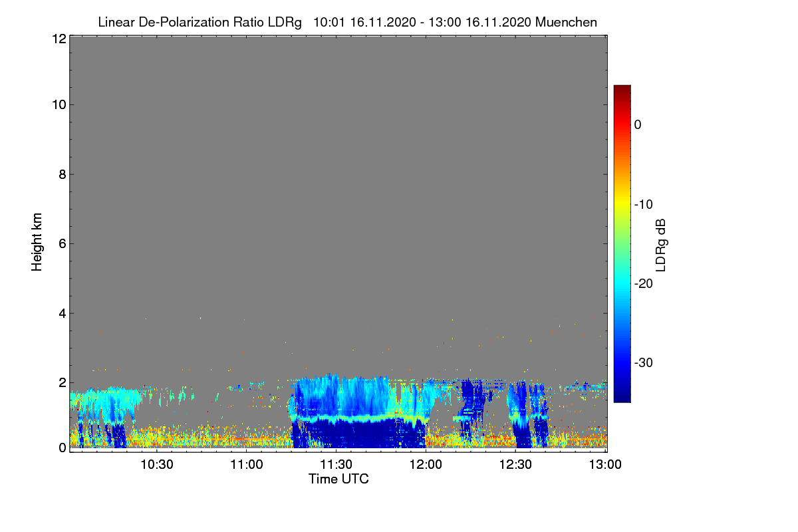The width and height of the screenshot is (798, 532).
Task: Click the height axis label '2'
Action: click(x=61, y=382)
